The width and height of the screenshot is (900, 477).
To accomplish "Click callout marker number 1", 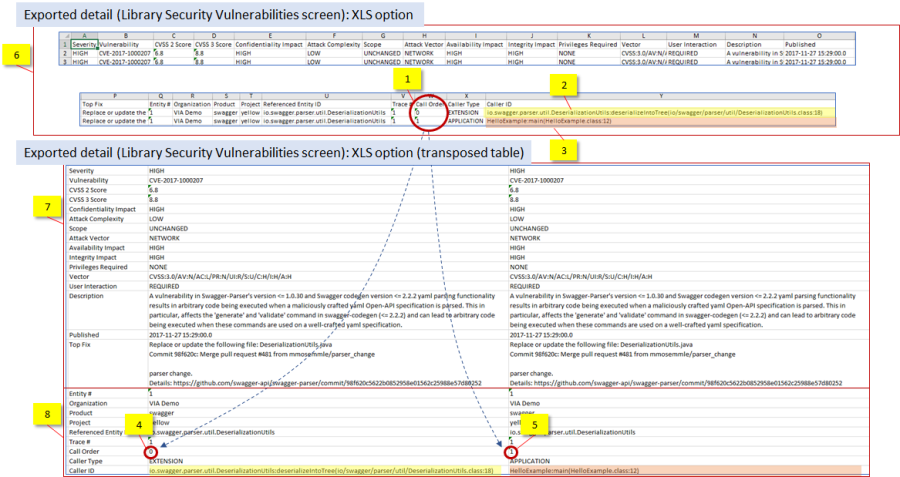I will [405, 78].
